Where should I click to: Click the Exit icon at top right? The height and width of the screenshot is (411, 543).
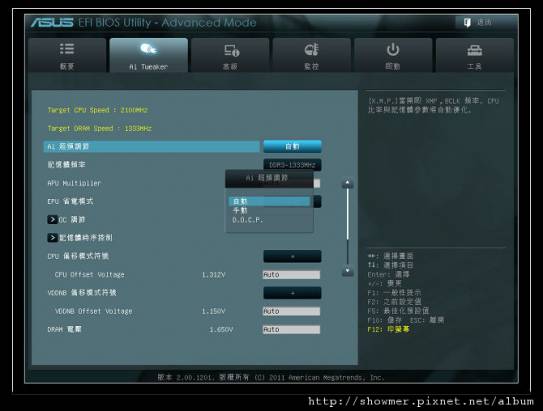coord(467,23)
